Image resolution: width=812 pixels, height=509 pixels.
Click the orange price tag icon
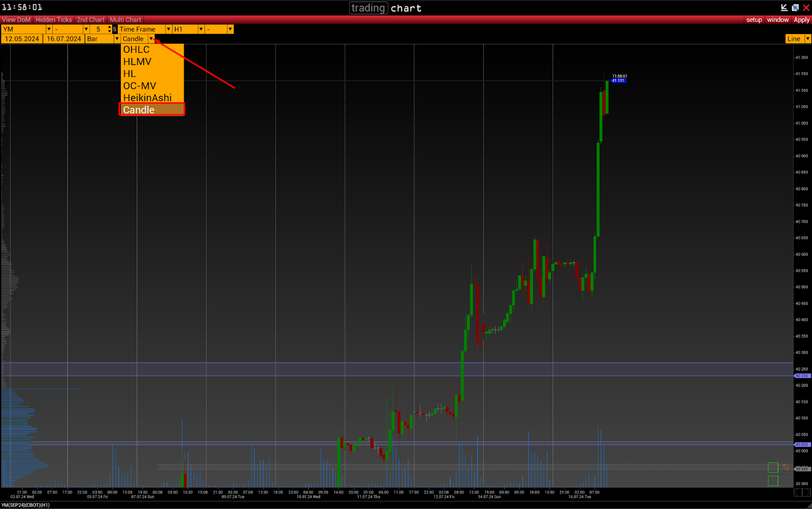786,467
